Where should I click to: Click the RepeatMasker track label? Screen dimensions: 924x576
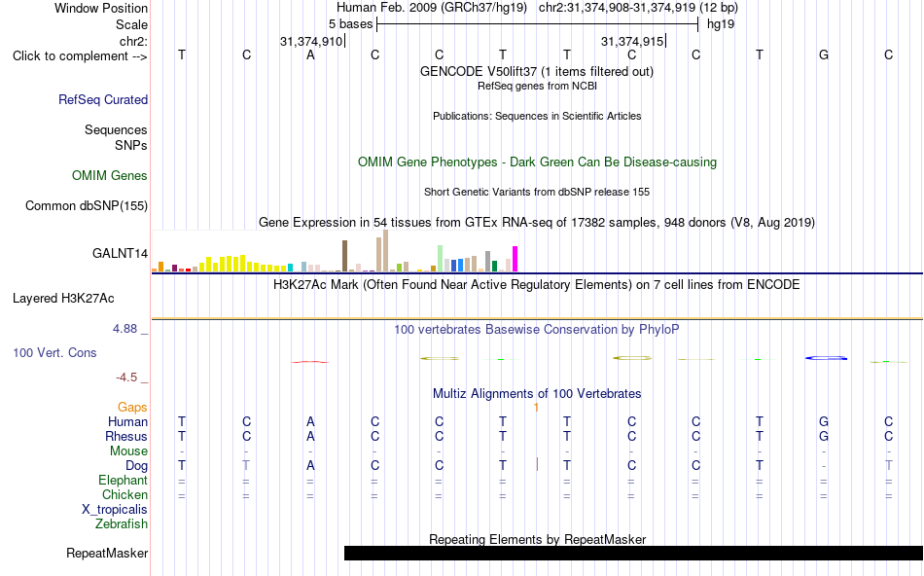[x=107, y=553]
